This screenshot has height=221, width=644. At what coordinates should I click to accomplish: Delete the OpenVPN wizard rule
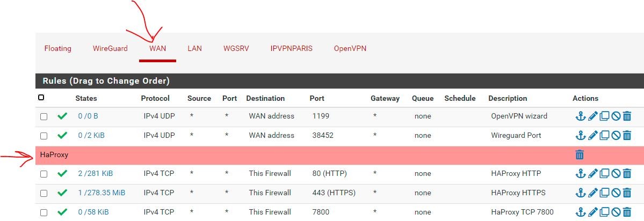627,116
